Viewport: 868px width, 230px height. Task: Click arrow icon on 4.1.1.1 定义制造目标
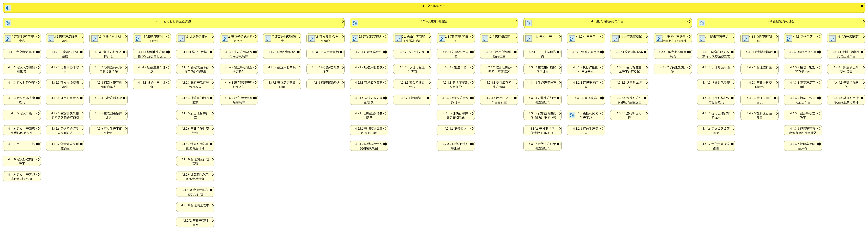click(38, 52)
